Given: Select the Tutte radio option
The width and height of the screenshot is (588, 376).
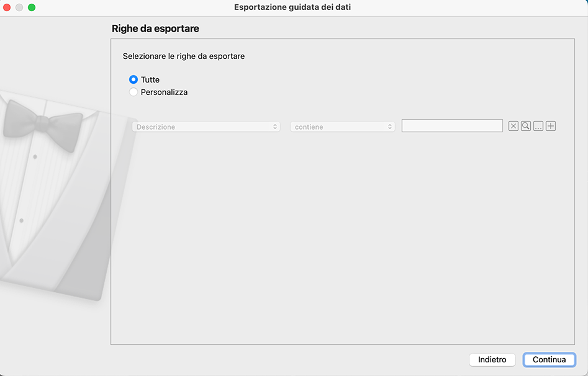Looking at the screenshot, I should [133, 80].
